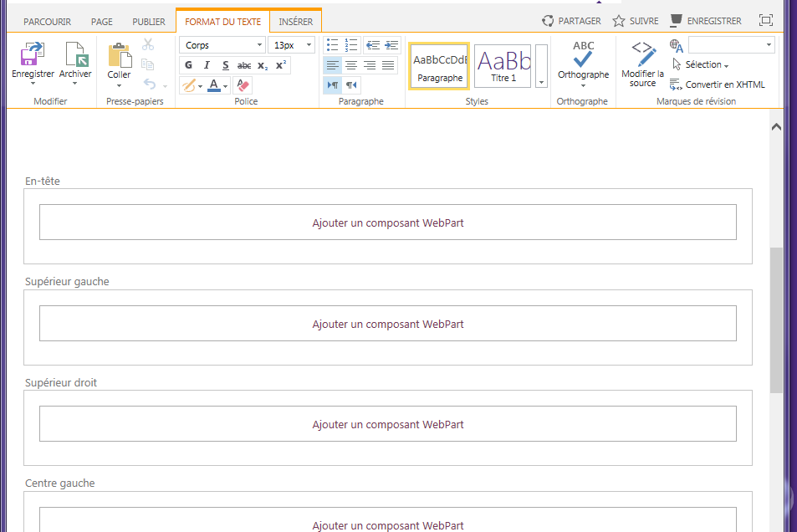Switch to the PAGE tab
Viewport: 797px width, 532px height.
pos(102,22)
